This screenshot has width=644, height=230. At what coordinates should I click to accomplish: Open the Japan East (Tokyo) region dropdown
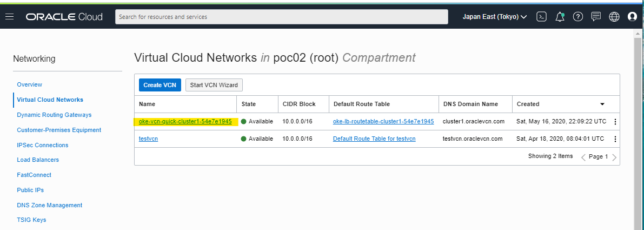pyautogui.click(x=495, y=17)
